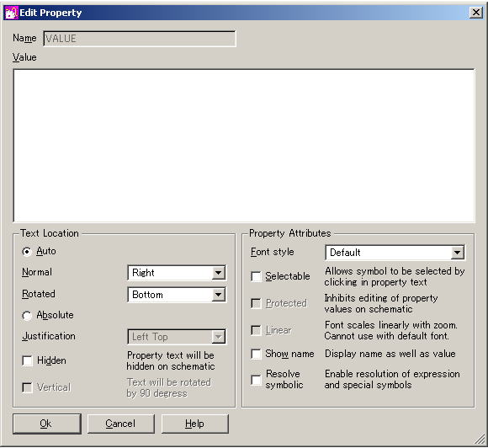This screenshot has height=448, width=488.
Task: Enable the Hidden checkbox
Action: pos(28,361)
